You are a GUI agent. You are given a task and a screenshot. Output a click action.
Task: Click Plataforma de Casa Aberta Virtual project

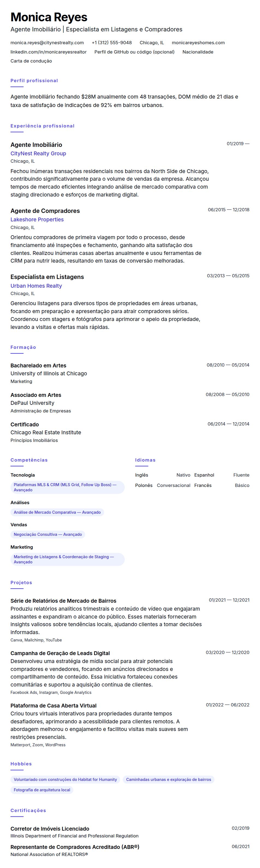[53, 706]
